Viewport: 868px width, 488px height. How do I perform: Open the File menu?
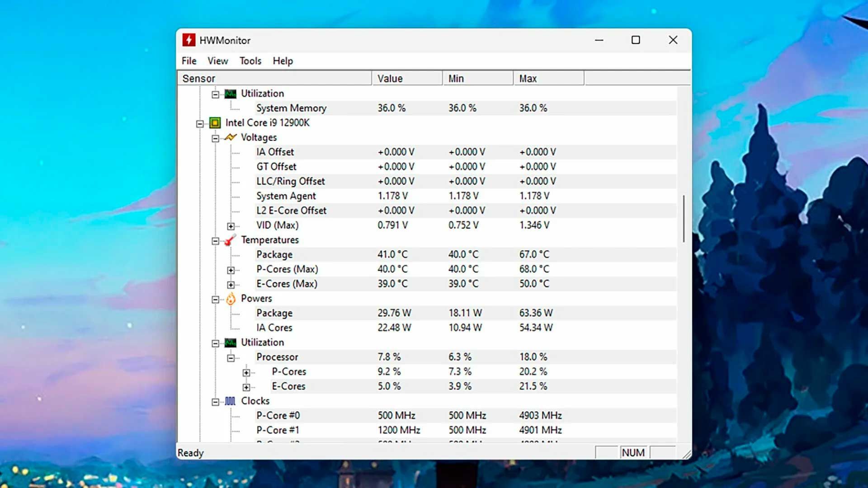pos(189,61)
